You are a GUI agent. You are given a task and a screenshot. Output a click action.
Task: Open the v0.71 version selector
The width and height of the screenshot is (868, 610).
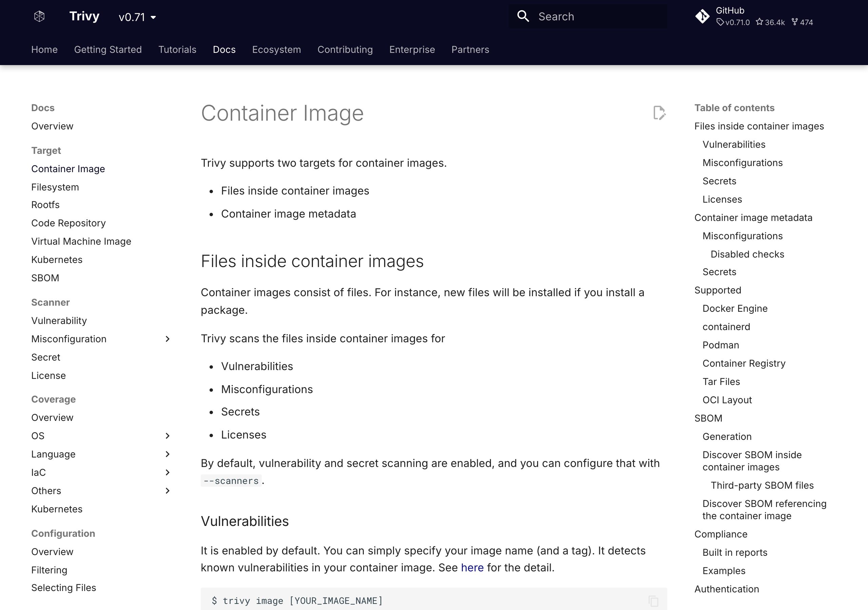click(x=137, y=17)
